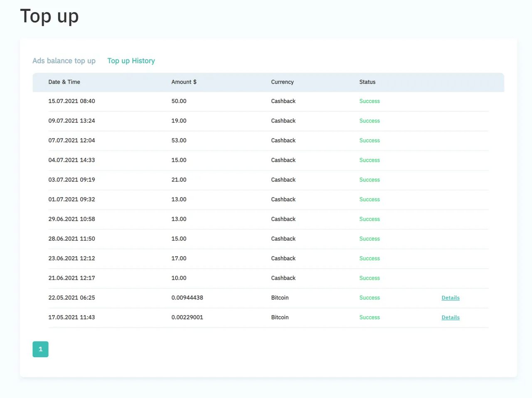Click the Top up page heading
Image resolution: width=532 pixels, height=398 pixels.
(x=49, y=17)
